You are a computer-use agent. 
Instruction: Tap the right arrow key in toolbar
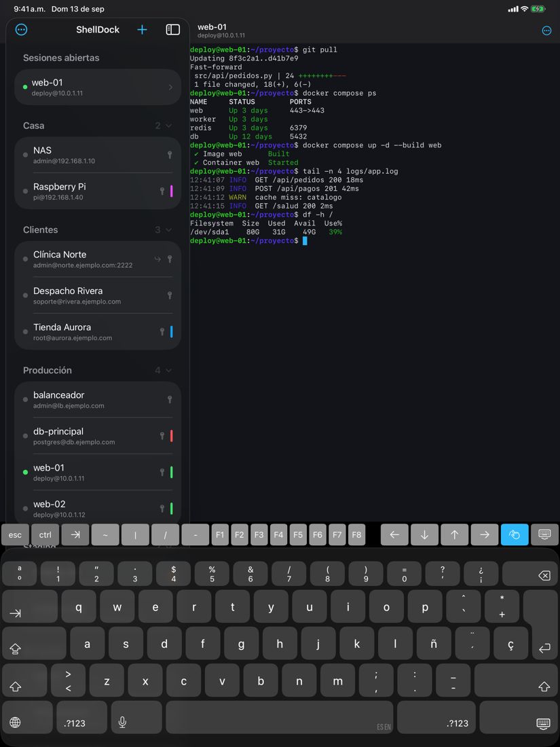click(484, 534)
